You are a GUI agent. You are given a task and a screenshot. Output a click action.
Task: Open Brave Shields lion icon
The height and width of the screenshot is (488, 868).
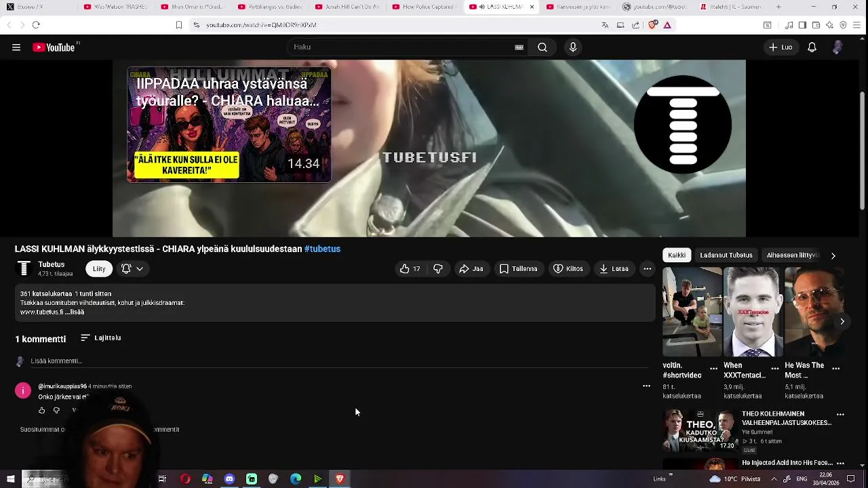coord(652,25)
